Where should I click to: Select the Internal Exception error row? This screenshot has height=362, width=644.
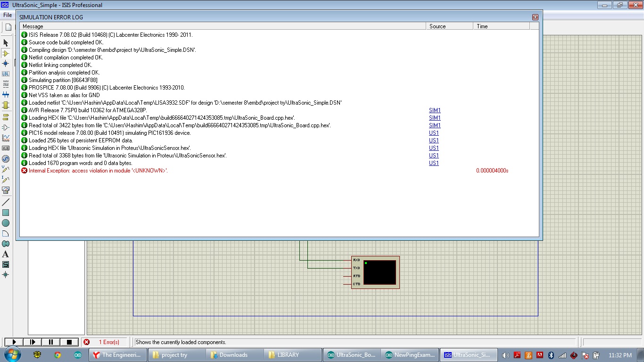[94, 170]
